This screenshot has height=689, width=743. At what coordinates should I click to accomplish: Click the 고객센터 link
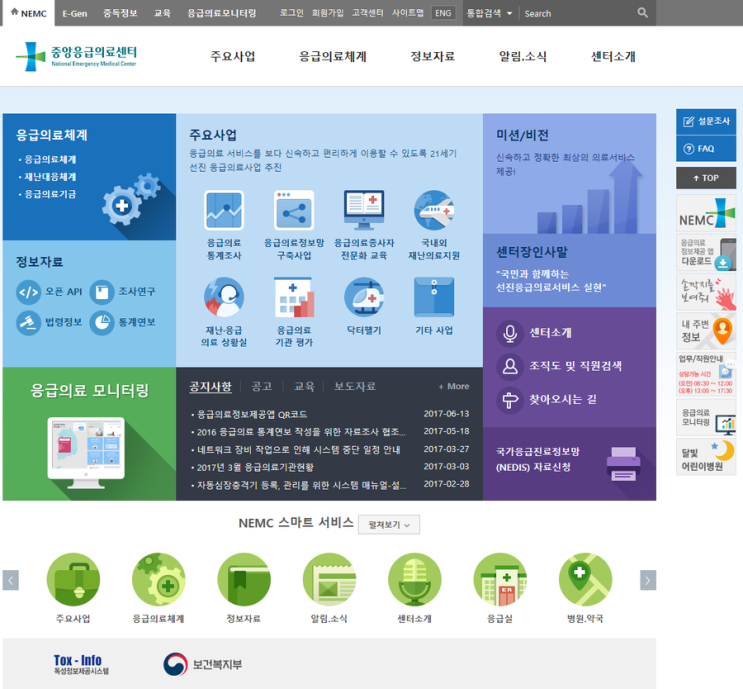368,13
